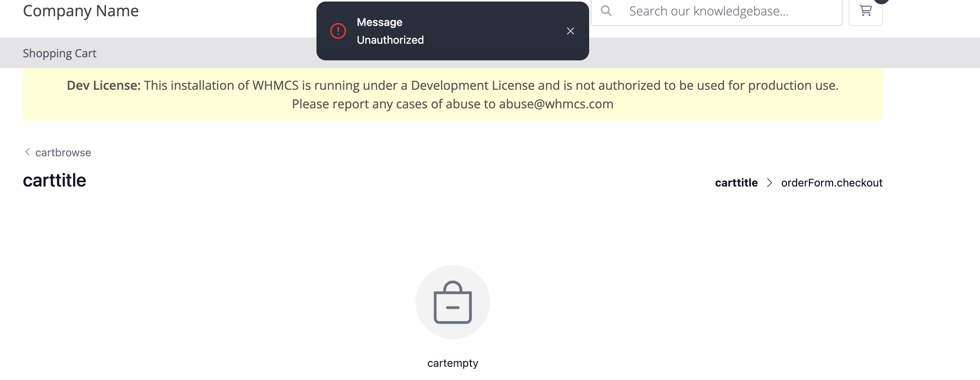980x380 pixels.
Task: Click the back chevron beside cartbrowse
Action: click(x=28, y=152)
